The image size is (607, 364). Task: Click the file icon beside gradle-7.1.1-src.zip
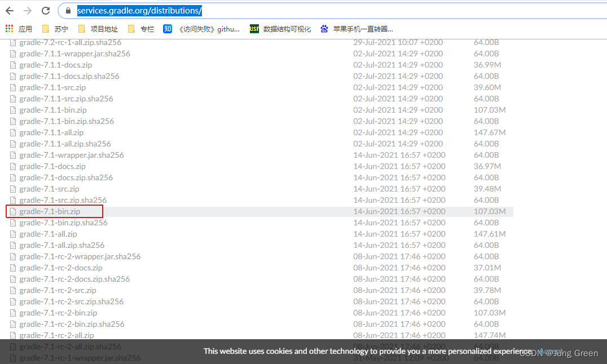point(13,87)
